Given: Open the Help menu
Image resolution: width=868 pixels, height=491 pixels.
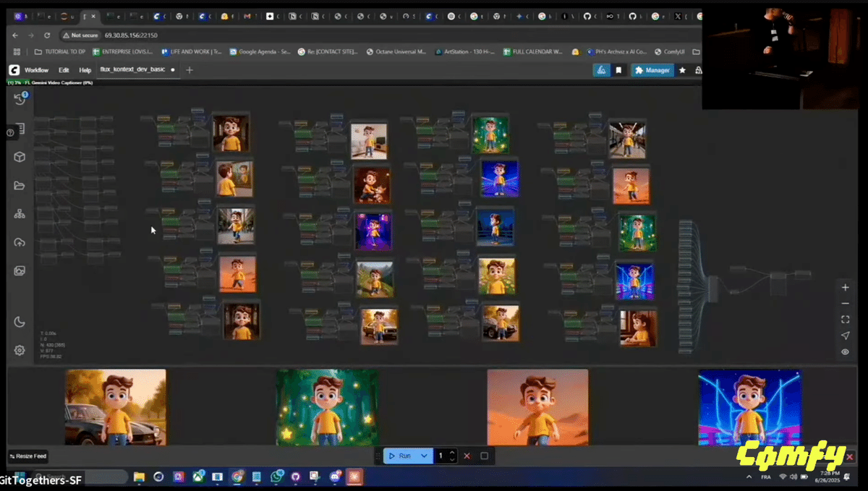Looking at the screenshot, I should coord(85,70).
